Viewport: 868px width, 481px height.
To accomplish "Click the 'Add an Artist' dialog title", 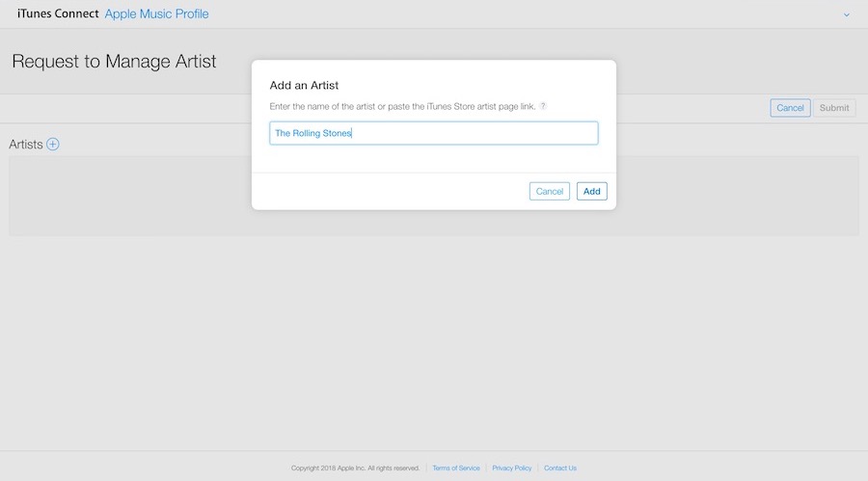I will 304,85.
